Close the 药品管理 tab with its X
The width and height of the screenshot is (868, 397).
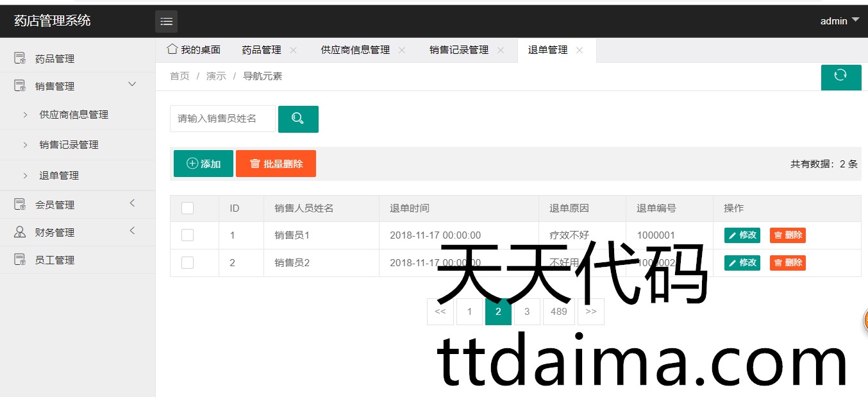pyautogui.click(x=294, y=50)
